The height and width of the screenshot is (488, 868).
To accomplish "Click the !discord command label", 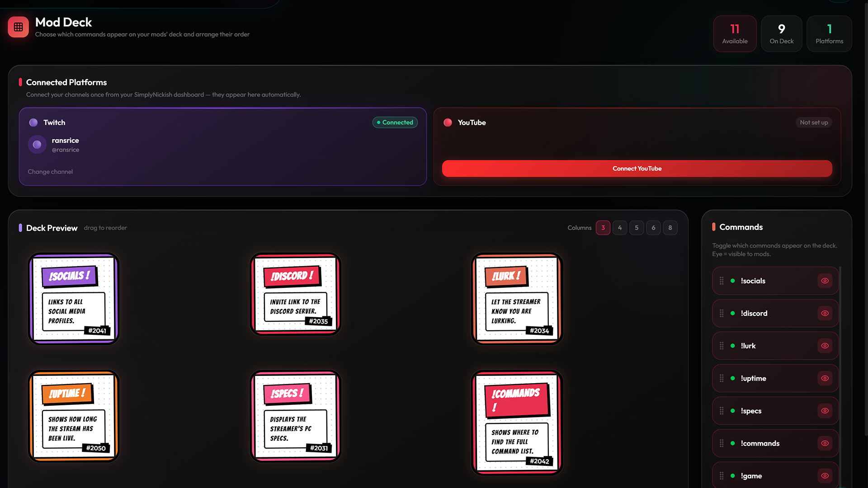I will pos(754,313).
